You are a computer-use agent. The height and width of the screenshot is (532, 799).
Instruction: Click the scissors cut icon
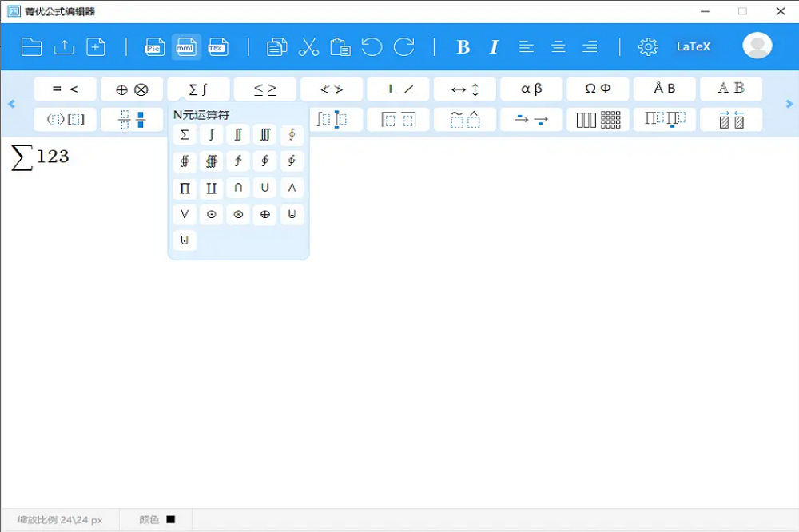[x=308, y=47]
